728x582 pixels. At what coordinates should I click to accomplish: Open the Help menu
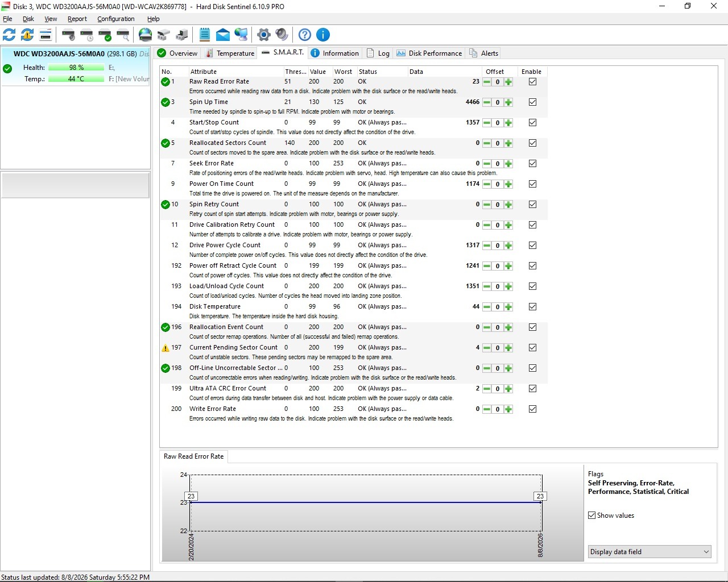[x=154, y=19]
